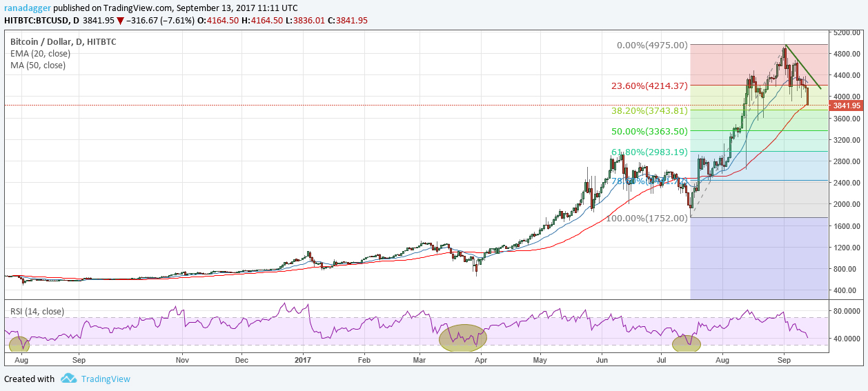Viewport: 868px width, 391px height.
Task: Click the Sep marker at right of time axis
Action: (784, 359)
